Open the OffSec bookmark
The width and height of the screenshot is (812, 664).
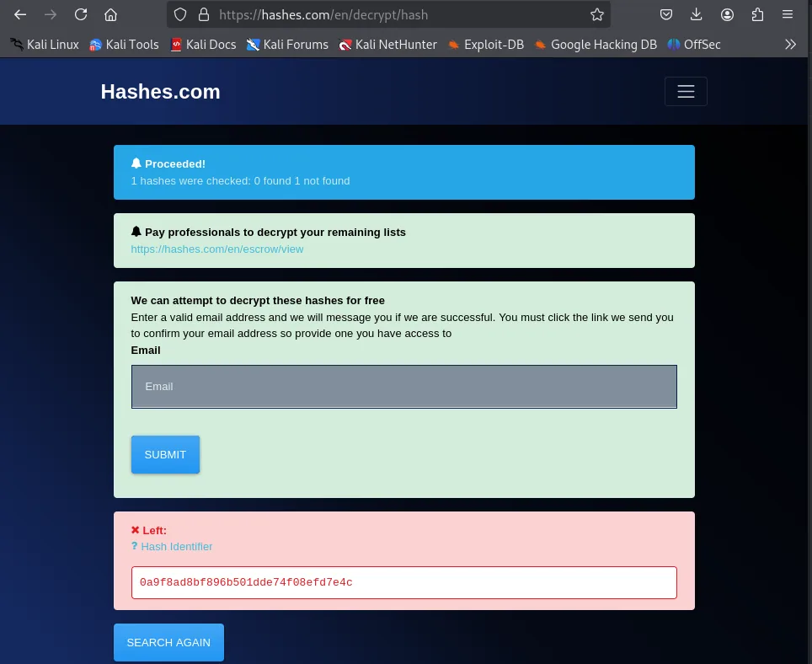click(x=694, y=45)
